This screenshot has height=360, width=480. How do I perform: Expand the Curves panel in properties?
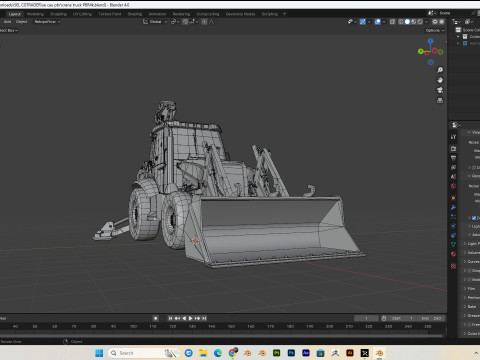tap(471, 262)
